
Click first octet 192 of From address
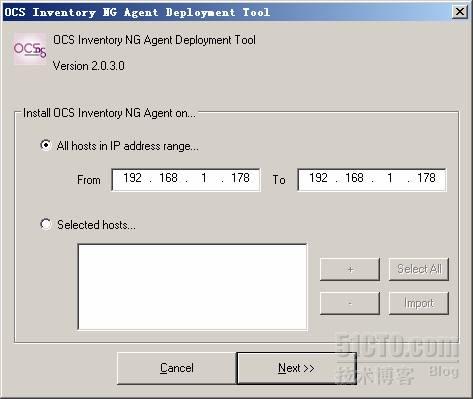tap(132, 178)
